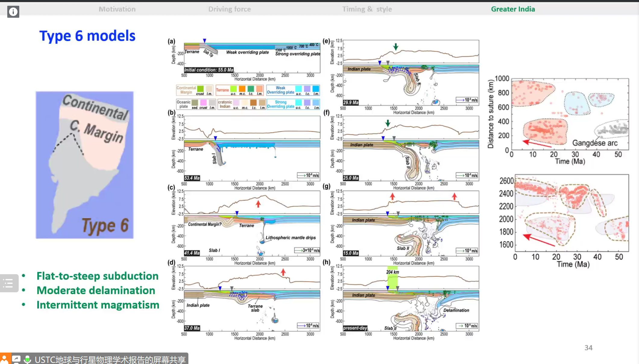
Task: Select the Driving force section tab
Action: pyautogui.click(x=230, y=9)
